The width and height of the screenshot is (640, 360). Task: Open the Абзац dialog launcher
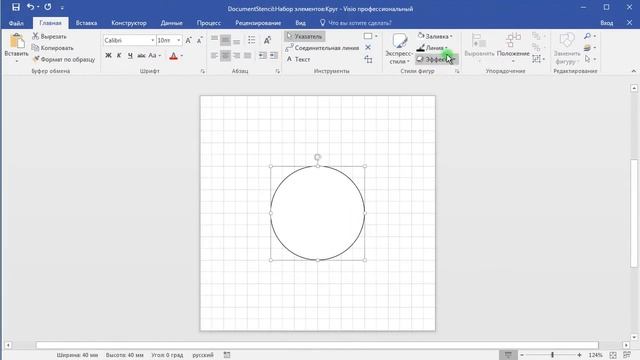(278, 71)
